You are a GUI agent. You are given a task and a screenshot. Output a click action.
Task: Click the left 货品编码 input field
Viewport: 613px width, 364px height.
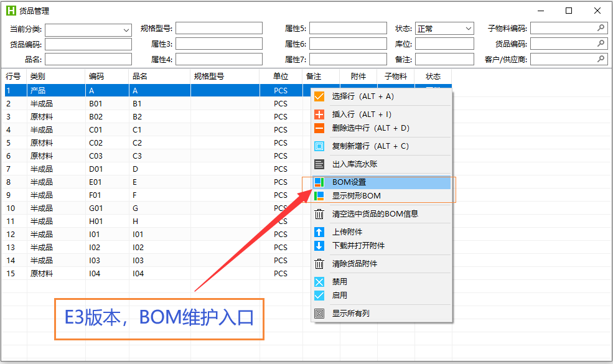click(88, 44)
